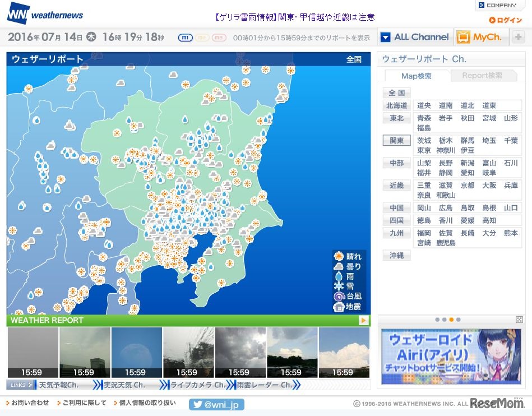Close the ad banner with the X icon

pyautogui.click(x=519, y=320)
